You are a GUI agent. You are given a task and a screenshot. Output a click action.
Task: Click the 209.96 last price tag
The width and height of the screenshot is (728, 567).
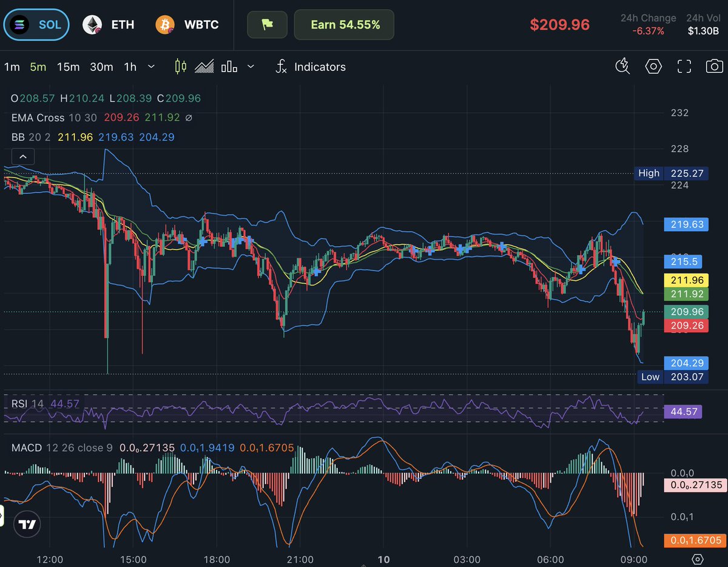pyautogui.click(x=687, y=312)
